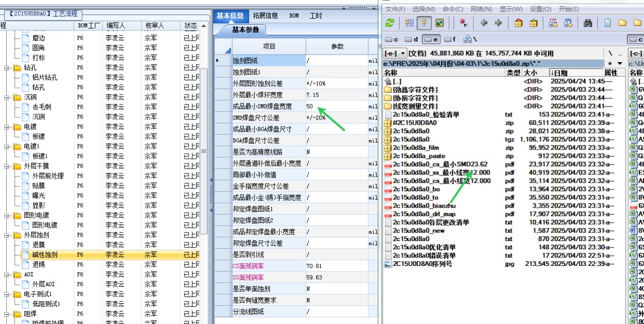Select drive f button
The image size is (644, 324).
pos(450,39)
